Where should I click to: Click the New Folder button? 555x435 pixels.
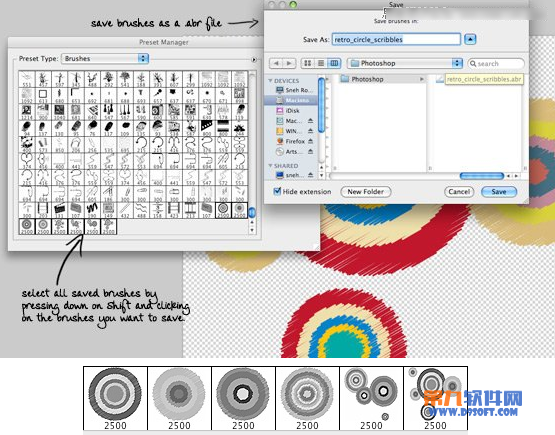(366, 192)
